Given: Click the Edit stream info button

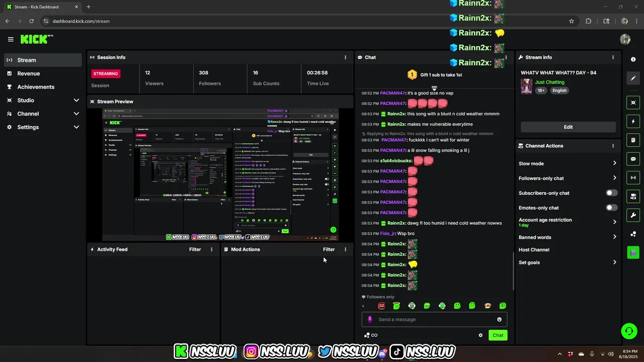Looking at the screenshot, I should pos(568,127).
